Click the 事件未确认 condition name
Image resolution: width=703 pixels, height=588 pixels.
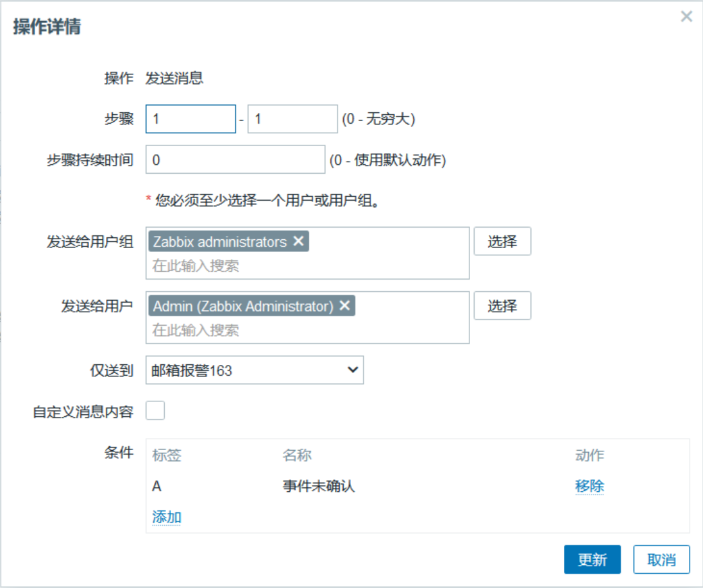[319, 486]
